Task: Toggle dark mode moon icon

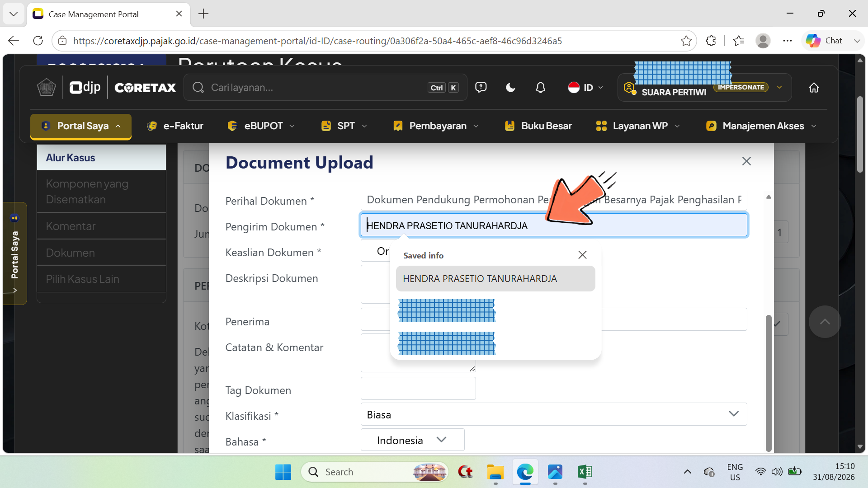Action: coord(510,88)
